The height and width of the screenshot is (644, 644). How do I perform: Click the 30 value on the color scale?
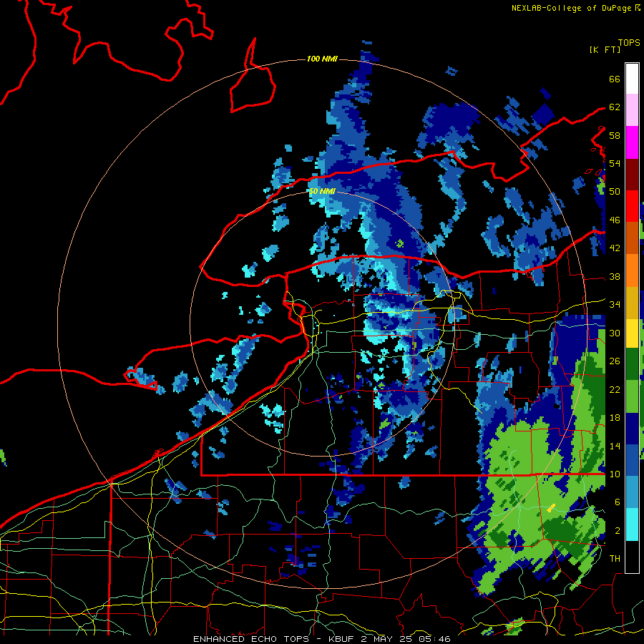[x=615, y=333]
